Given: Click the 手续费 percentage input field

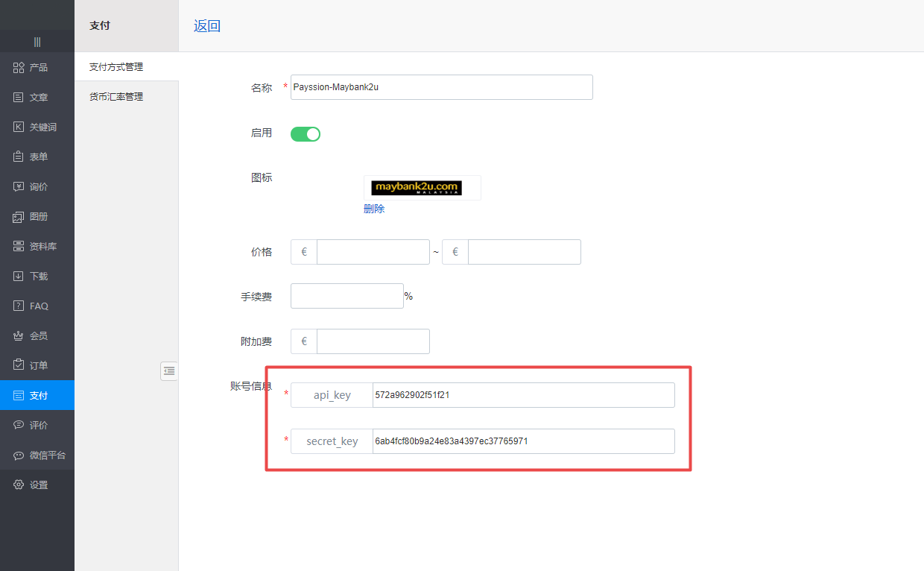Looking at the screenshot, I should tap(346, 296).
